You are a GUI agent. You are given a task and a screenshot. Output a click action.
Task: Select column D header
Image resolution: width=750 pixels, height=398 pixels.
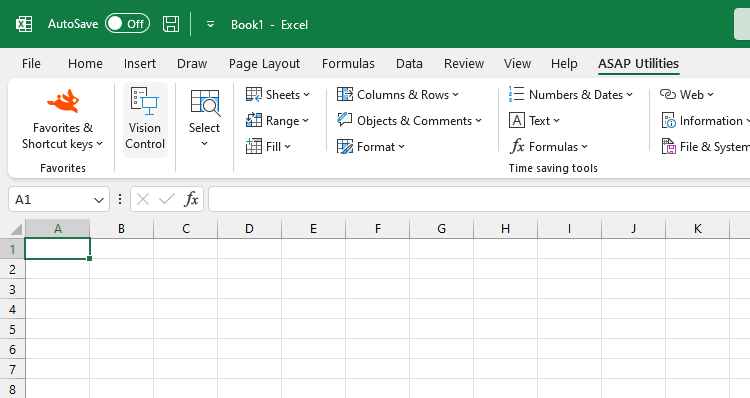pyautogui.click(x=250, y=229)
